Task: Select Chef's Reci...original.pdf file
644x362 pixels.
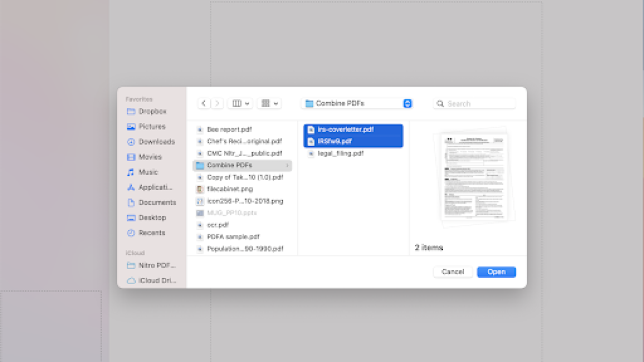Action: (x=242, y=142)
